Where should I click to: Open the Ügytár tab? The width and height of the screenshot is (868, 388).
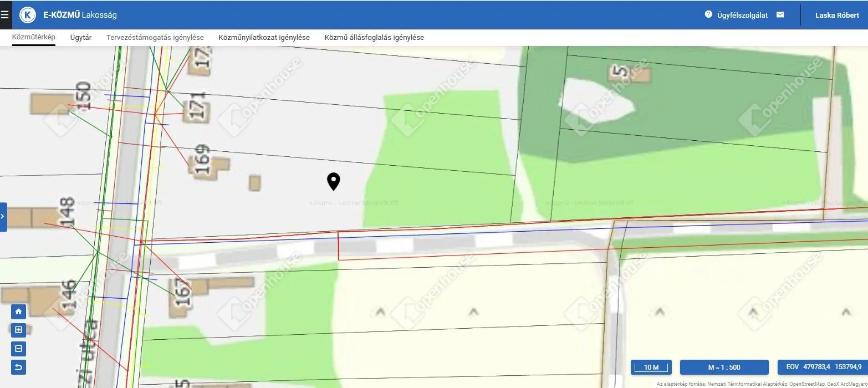81,38
